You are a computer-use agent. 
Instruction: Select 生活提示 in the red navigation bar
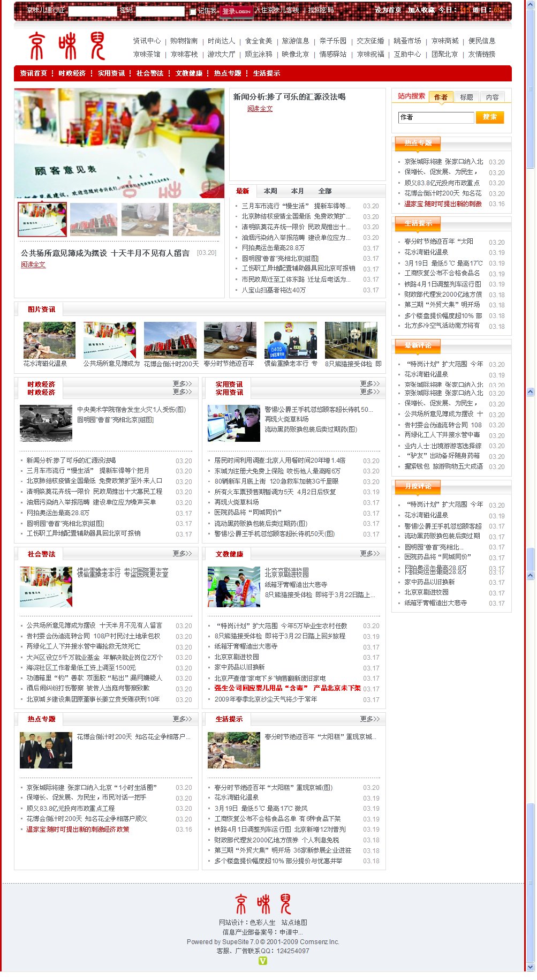267,73
